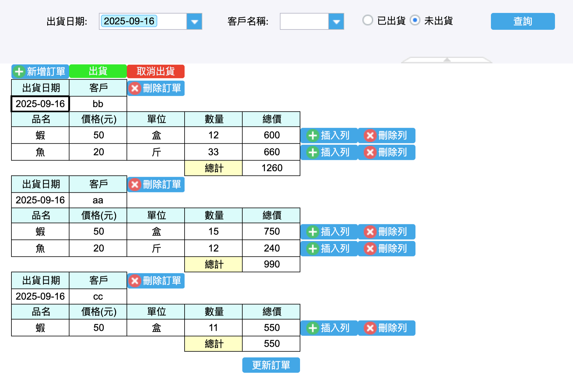Open the 客戶名稱 dropdown arrow

[x=336, y=21]
